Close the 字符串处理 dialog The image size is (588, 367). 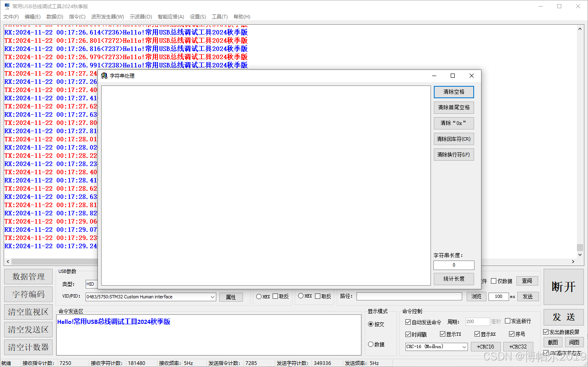click(472, 76)
